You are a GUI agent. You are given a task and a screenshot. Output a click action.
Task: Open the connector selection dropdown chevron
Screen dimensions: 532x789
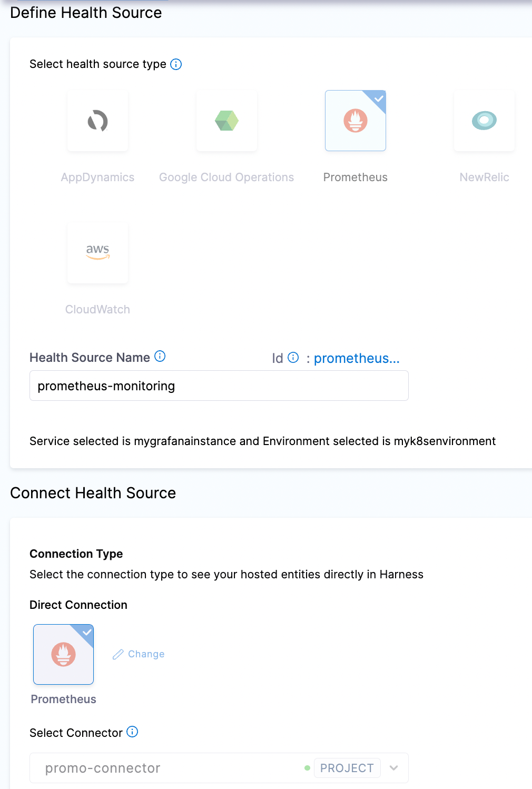[393, 768]
